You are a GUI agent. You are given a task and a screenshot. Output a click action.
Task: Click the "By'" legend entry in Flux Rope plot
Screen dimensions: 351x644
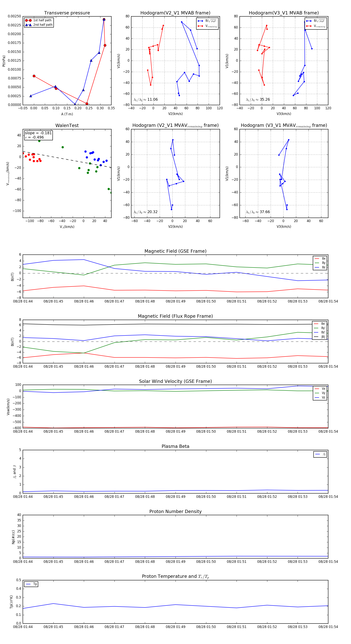coord(320,328)
